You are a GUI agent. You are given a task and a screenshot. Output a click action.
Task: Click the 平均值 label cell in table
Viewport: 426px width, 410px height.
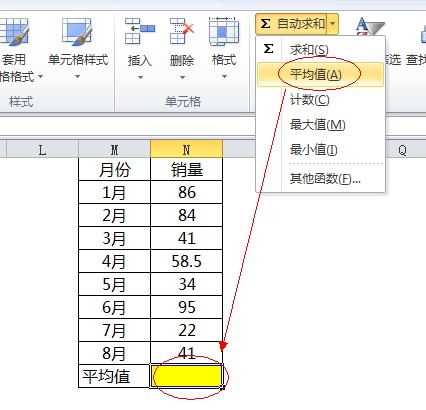click(x=114, y=376)
